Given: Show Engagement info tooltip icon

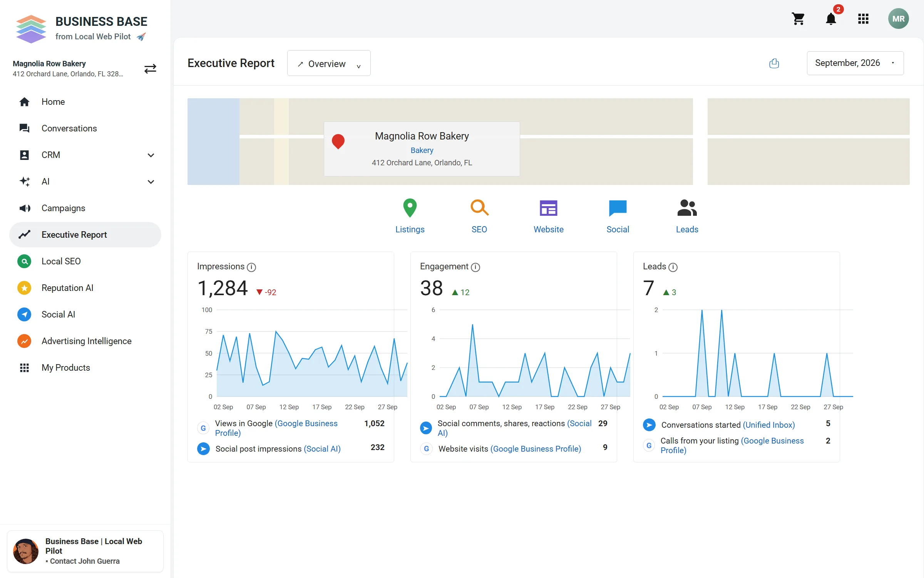Looking at the screenshot, I should tap(475, 267).
